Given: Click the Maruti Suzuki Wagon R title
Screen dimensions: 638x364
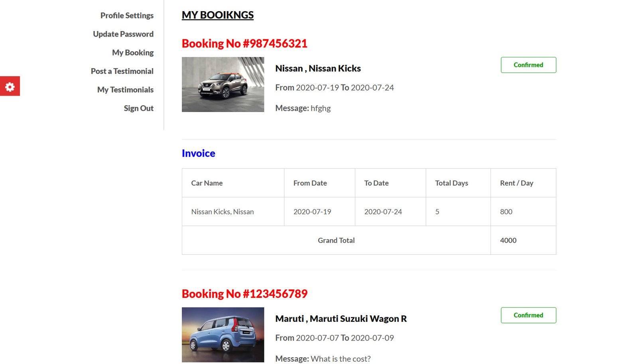Looking at the screenshot, I should (341, 319).
